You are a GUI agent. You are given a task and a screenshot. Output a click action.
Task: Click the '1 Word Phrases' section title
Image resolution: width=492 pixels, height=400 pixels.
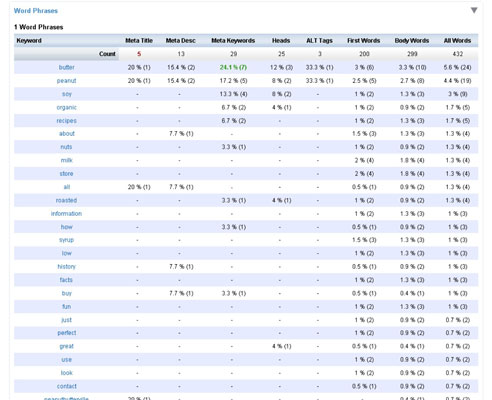tap(39, 27)
